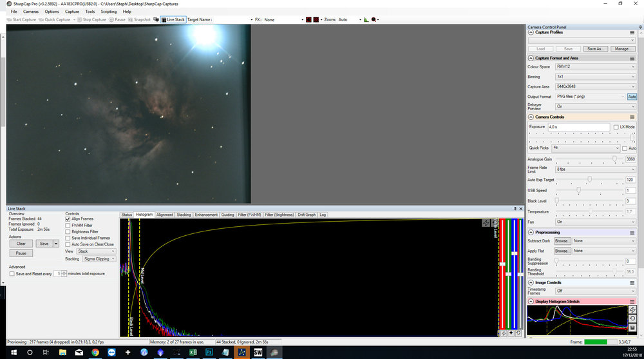
Task: Click the two-monitor view icon before Live Stack
Action: tap(156, 19)
